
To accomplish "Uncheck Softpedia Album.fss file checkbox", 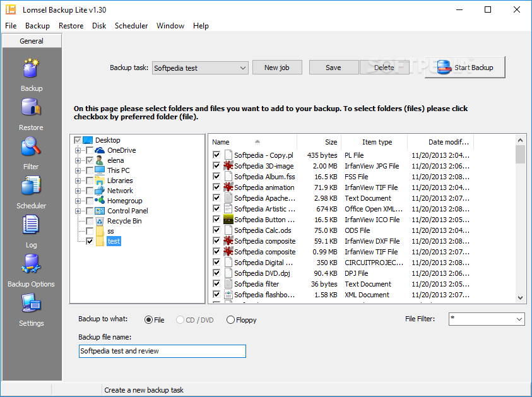I will click(x=216, y=177).
